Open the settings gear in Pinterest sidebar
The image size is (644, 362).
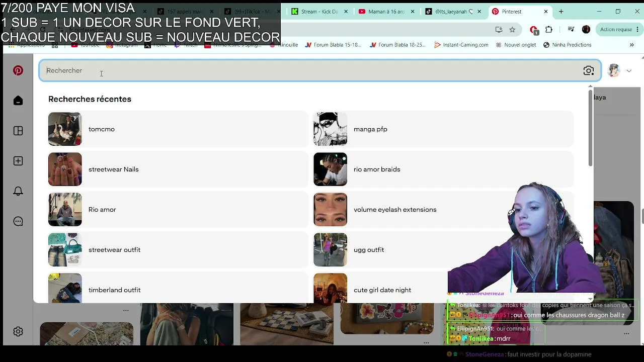pos(18,331)
